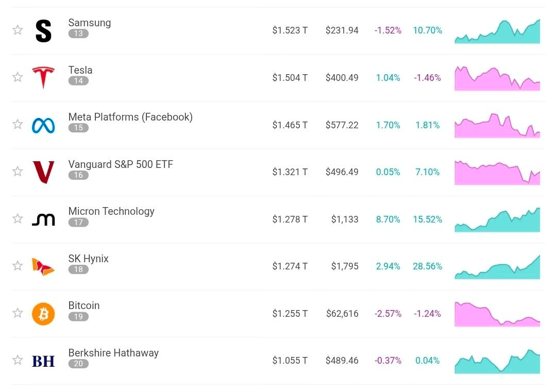This screenshot has height=392, width=556.
Task: Click the Meta Platforms infinity logo
Action: pyautogui.click(x=43, y=126)
